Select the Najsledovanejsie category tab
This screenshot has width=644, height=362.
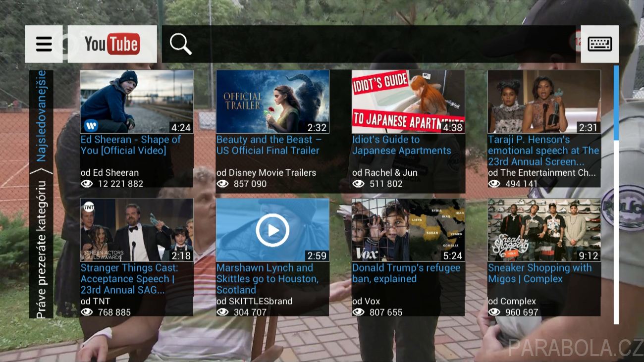pos(42,115)
